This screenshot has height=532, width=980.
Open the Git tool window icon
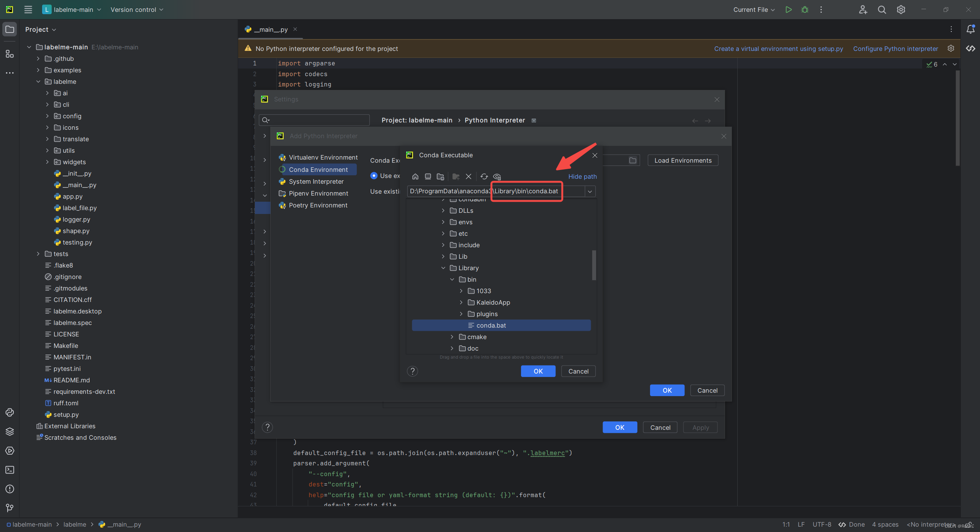(x=10, y=508)
